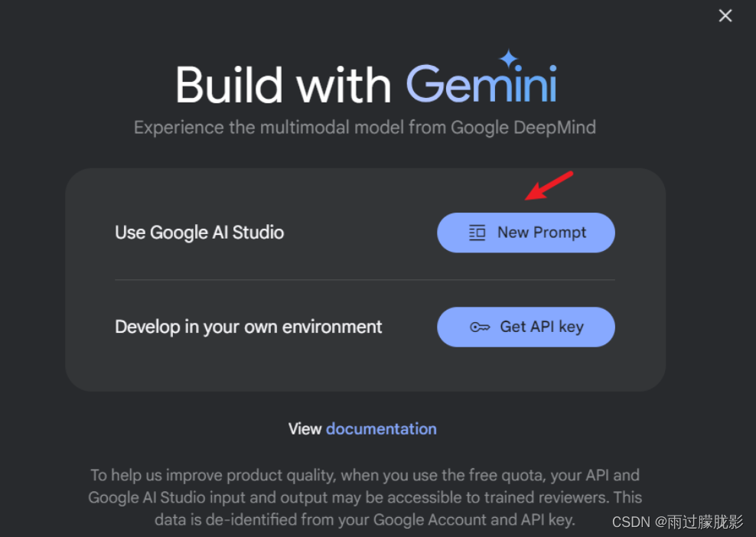Click the prompt list icon inside New Prompt button
756x537 pixels.
point(478,233)
